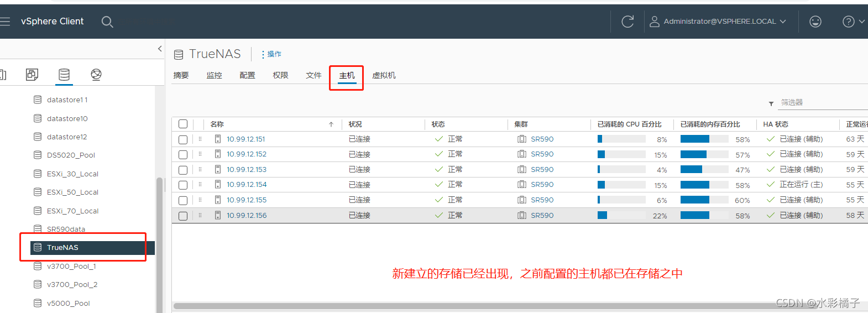Open host 10.99.12.154 link
Image resolution: width=868 pixels, height=313 pixels.
pos(247,185)
